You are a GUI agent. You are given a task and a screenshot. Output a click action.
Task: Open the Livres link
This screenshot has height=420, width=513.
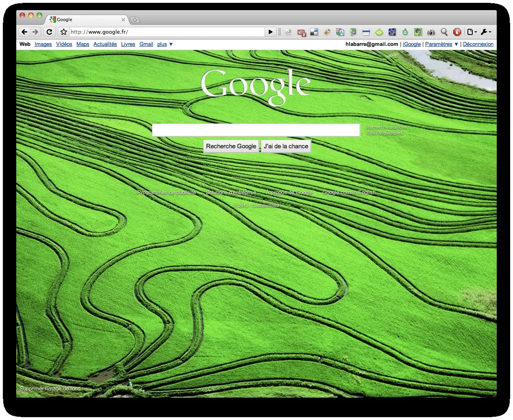click(x=128, y=44)
